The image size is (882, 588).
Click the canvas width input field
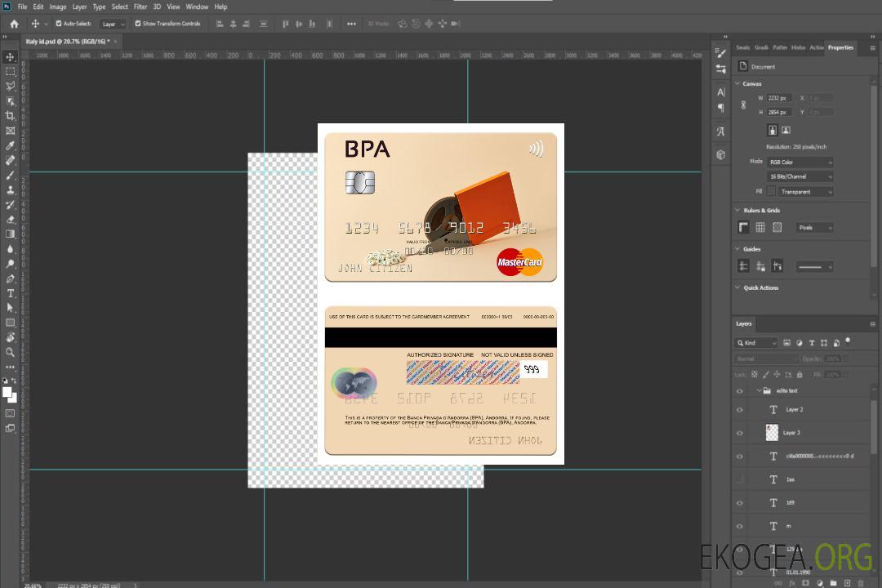pos(779,98)
